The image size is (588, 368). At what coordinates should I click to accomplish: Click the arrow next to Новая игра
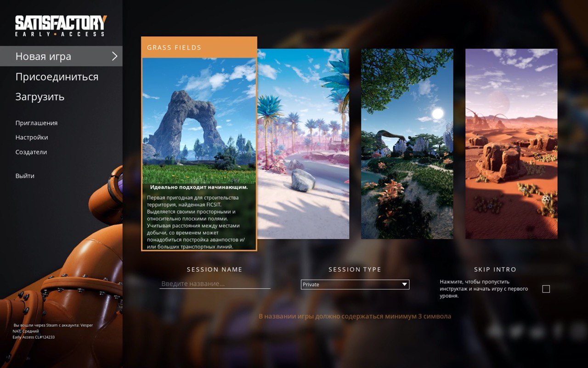[115, 56]
